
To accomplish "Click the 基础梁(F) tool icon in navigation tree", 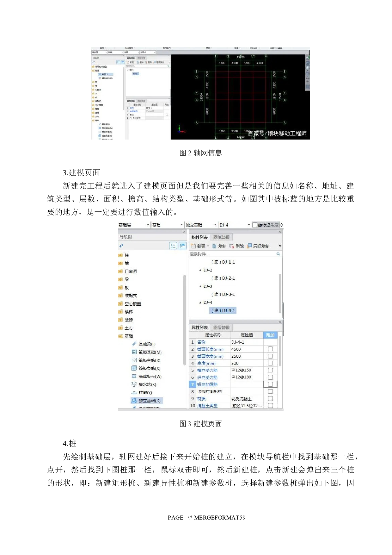I will (134, 344).
